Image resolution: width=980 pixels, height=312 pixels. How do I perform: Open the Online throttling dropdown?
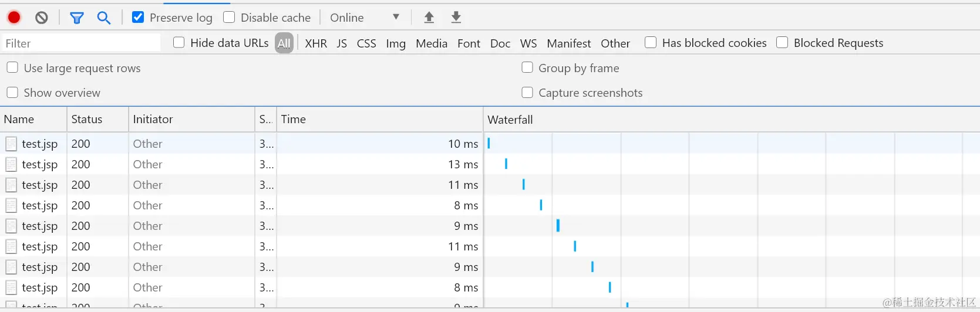point(365,18)
